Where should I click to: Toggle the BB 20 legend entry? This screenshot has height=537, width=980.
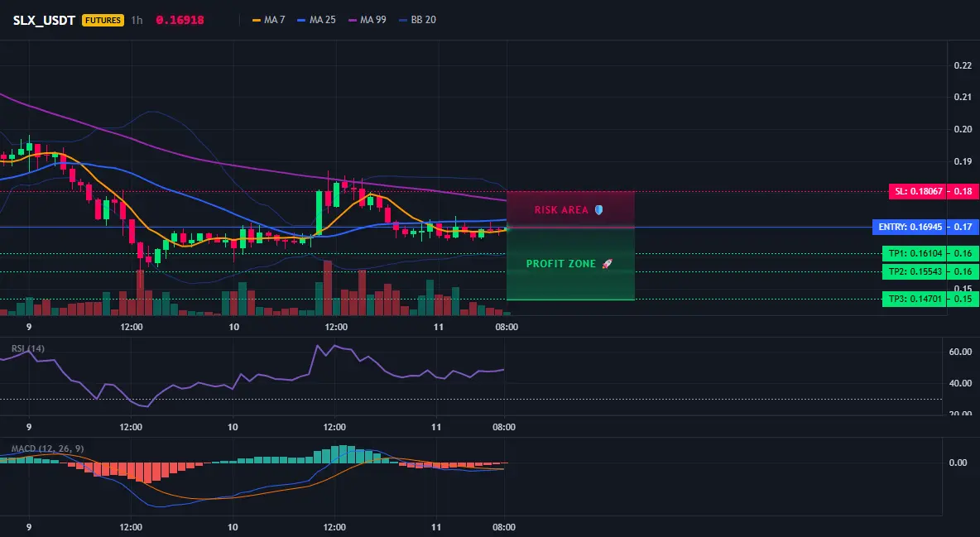(x=417, y=20)
